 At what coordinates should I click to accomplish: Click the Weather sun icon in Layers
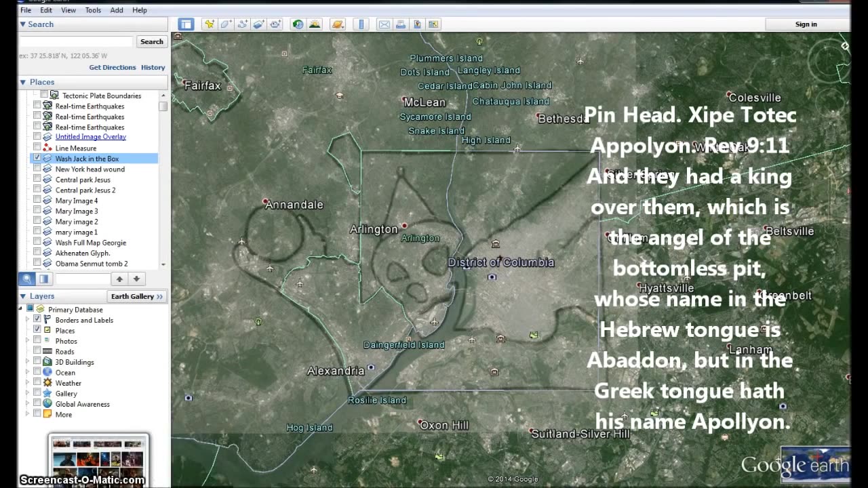[47, 383]
